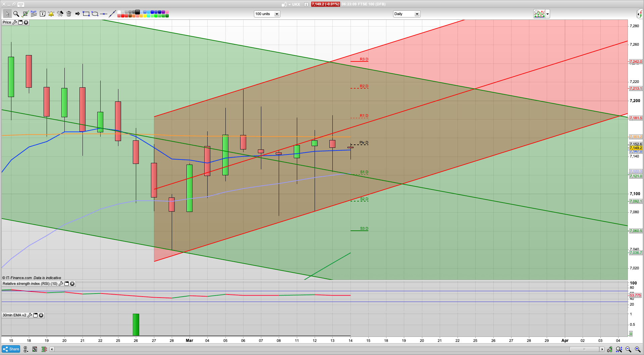The height and width of the screenshot is (355, 644).
Task: Choose the text annotation tool
Action: tap(43, 14)
